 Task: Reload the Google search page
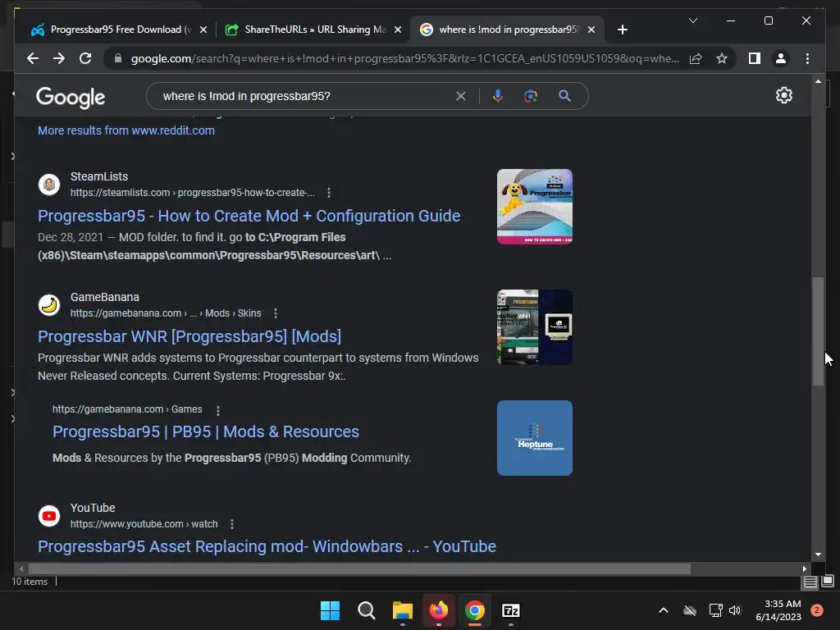[x=85, y=58]
